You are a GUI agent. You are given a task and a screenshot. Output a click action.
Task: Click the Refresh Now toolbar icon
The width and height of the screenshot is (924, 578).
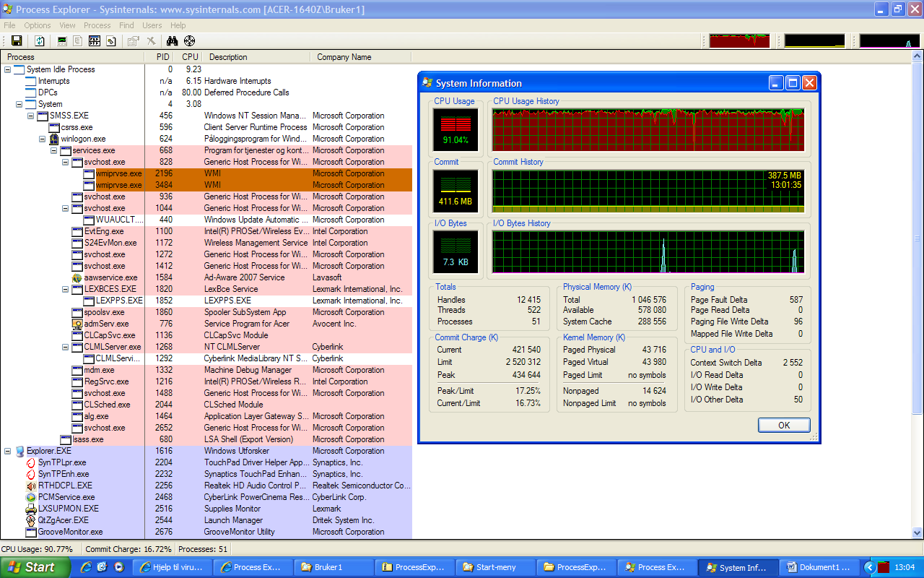click(40, 41)
